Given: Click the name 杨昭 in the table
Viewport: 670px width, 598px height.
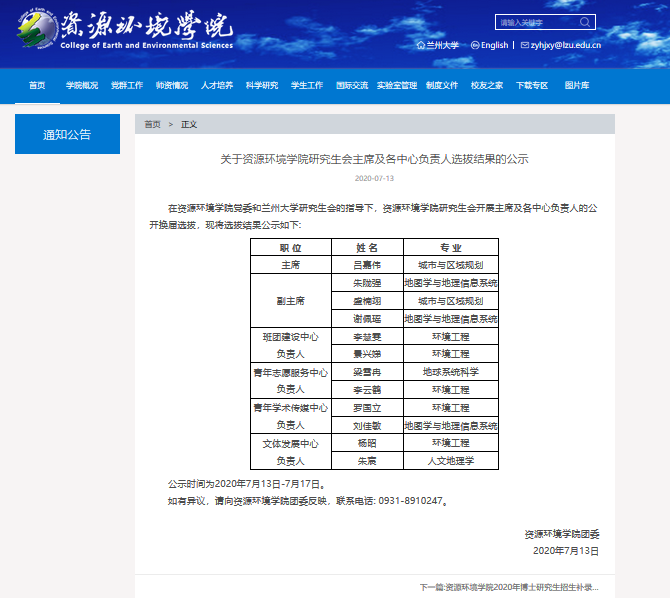Looking at the screenshot, I should pos(367,443).
